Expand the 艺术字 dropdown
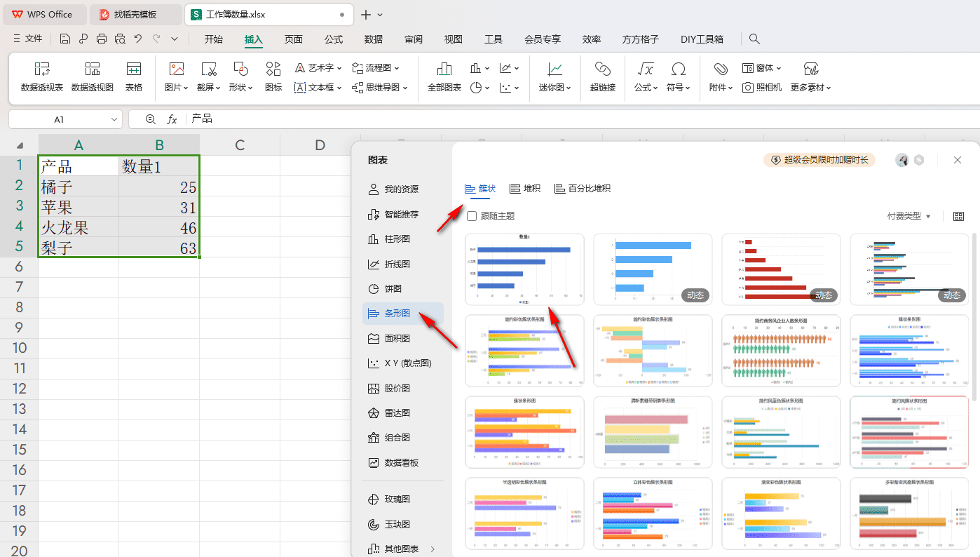The height and width of the screenshot is (557, 980). [339, 68]
